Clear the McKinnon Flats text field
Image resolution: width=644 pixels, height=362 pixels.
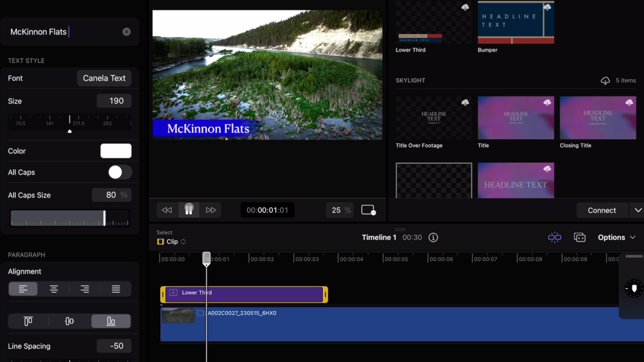tap(127, 32)
